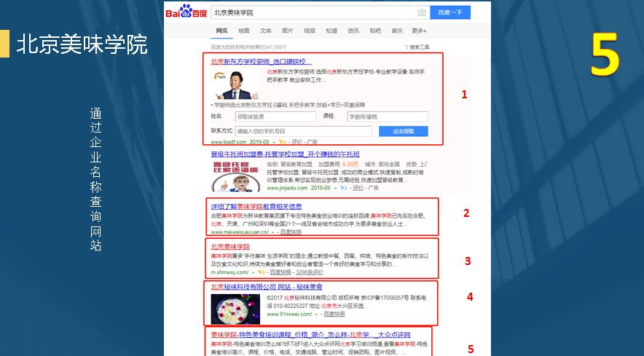This screenshot has width=644, height=356.
Task: Expand dropdown arrow beside www.meiweixueyuan.cn
Action: point(273,232)
